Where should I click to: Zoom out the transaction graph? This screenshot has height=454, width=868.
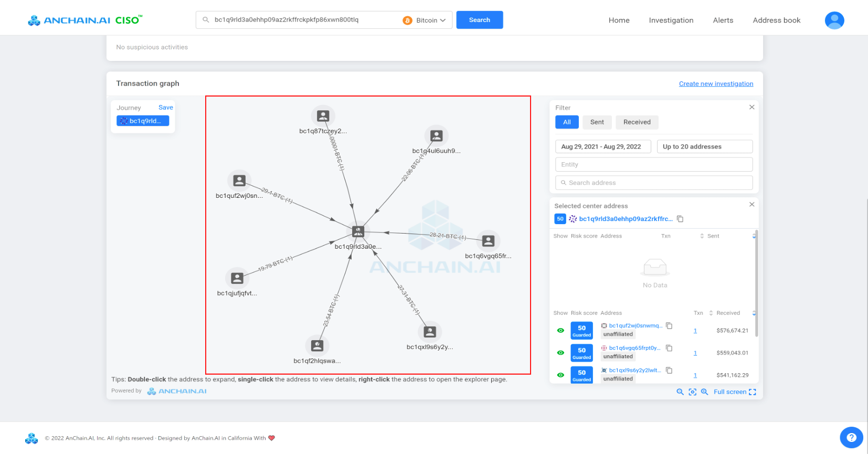point(680,392)
